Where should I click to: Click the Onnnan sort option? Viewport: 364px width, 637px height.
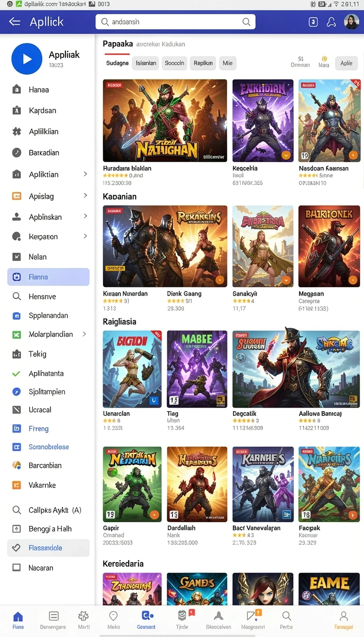click(x=300, y=62)
